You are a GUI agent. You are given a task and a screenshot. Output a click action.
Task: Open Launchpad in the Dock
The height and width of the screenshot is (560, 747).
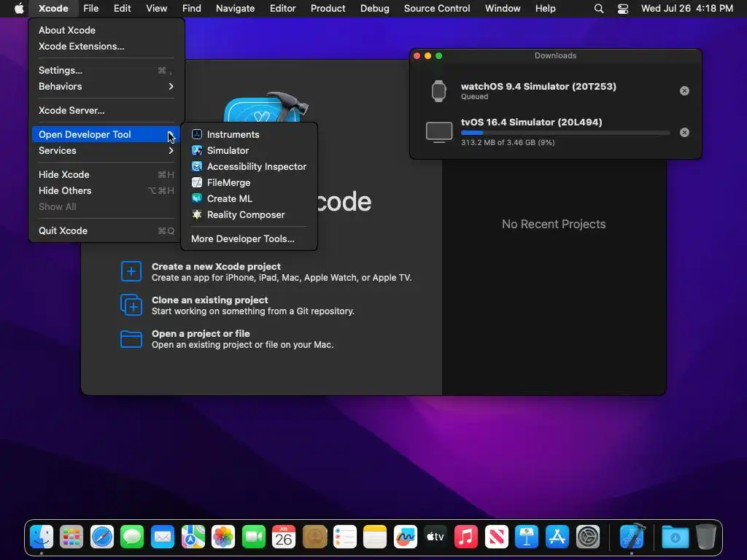(x=71, y=537)
